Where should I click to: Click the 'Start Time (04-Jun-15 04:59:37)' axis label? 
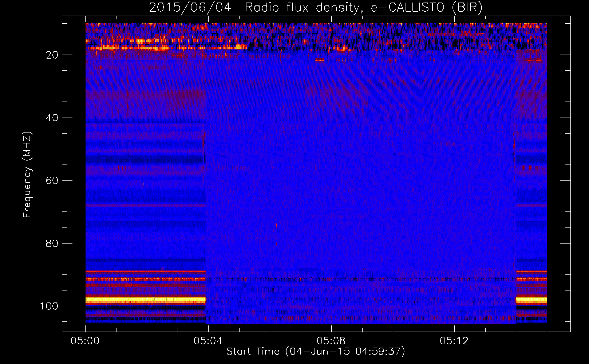click(x=316, y=352)
